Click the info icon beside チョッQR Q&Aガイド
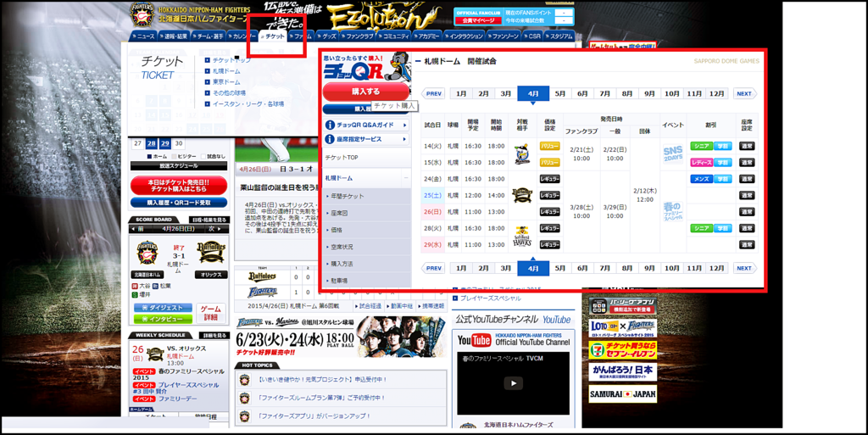Screen dimensions: 868x435 tap(330, 125)
